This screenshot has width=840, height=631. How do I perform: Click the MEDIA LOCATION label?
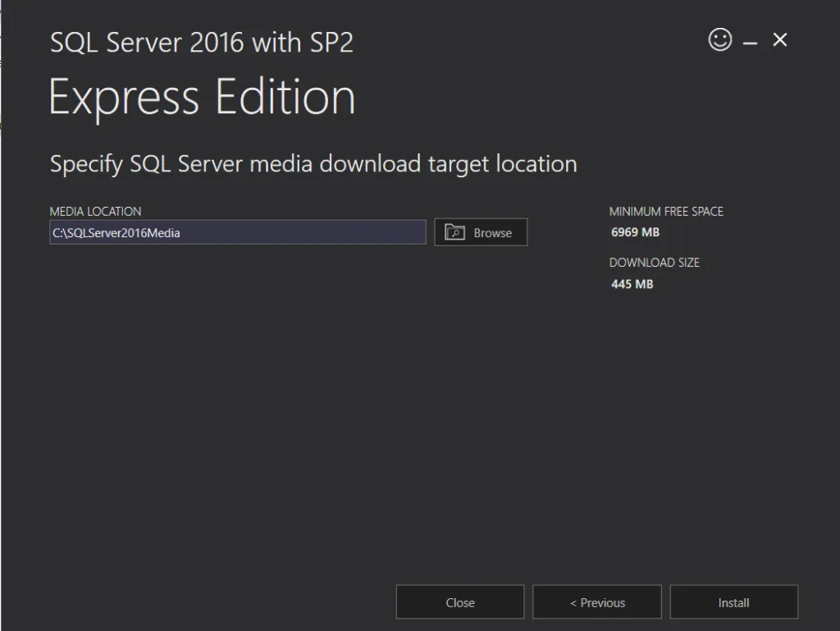pos(95,211)
